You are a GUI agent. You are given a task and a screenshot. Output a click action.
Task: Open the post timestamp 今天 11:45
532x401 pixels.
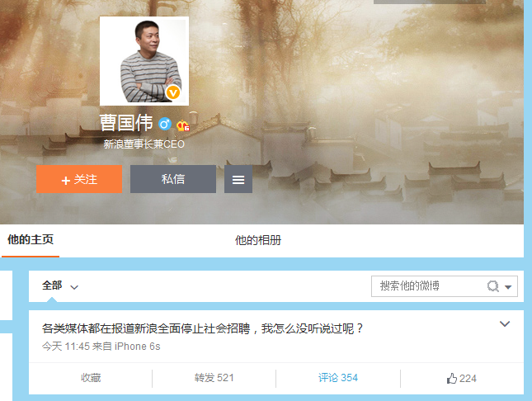(x=65, y=347)
